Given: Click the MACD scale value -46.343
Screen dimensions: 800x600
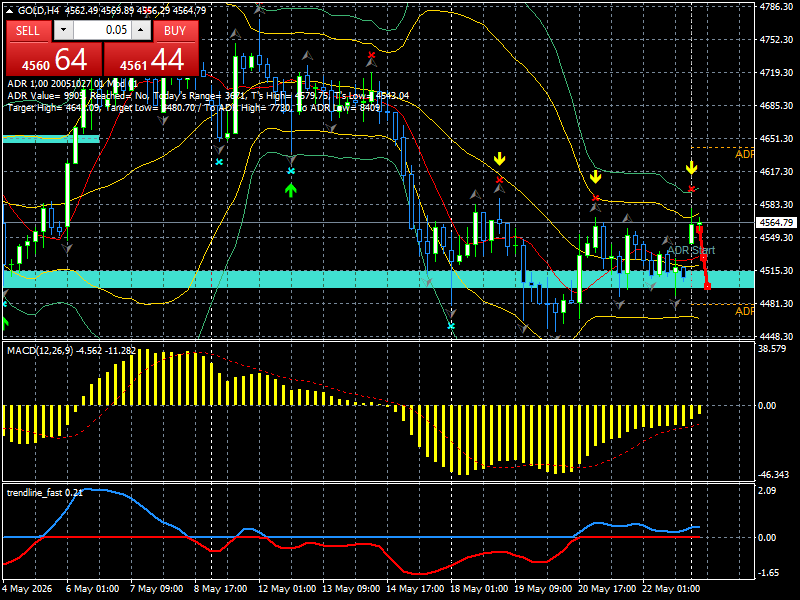Looking at the screenshot, I should [x=773, y=474].
